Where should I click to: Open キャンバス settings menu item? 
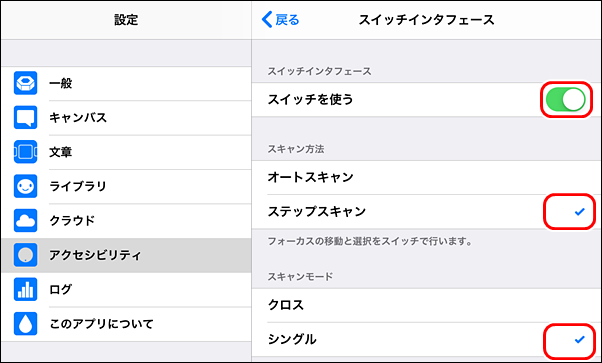click(126, 117)
